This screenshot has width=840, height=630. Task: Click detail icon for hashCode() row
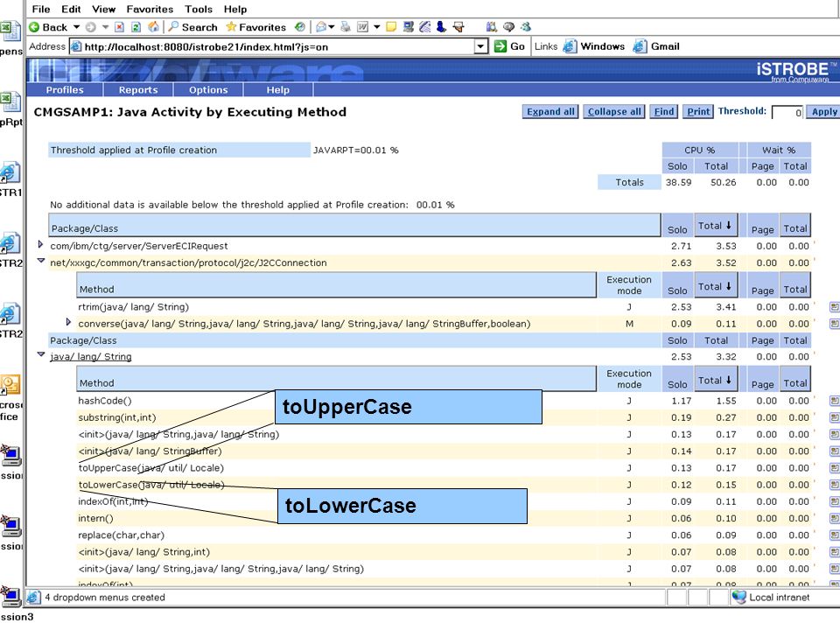click(x=834, y=401)
